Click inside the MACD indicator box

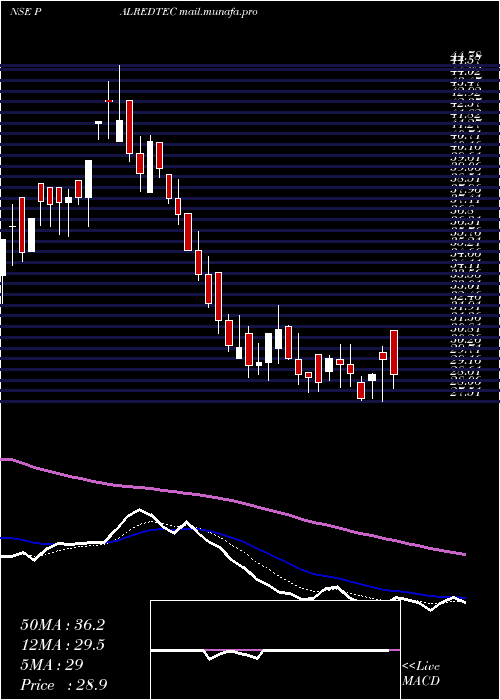(275, 650)
